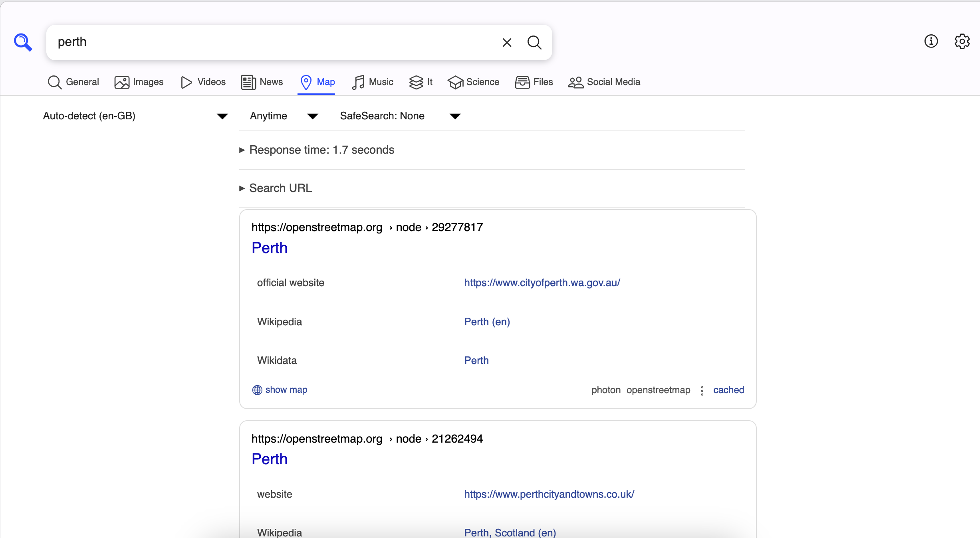Expand the Response time details
Screen dimensions: 980x538
[317, 150]
